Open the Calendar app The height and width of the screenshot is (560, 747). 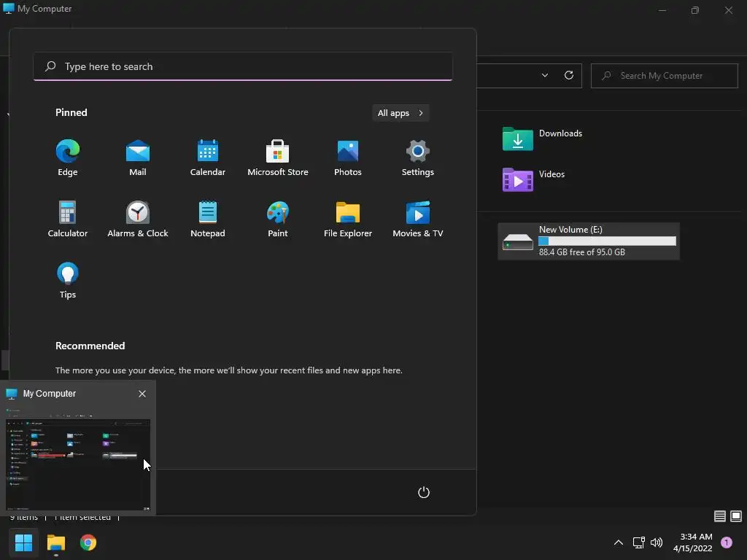208,157
